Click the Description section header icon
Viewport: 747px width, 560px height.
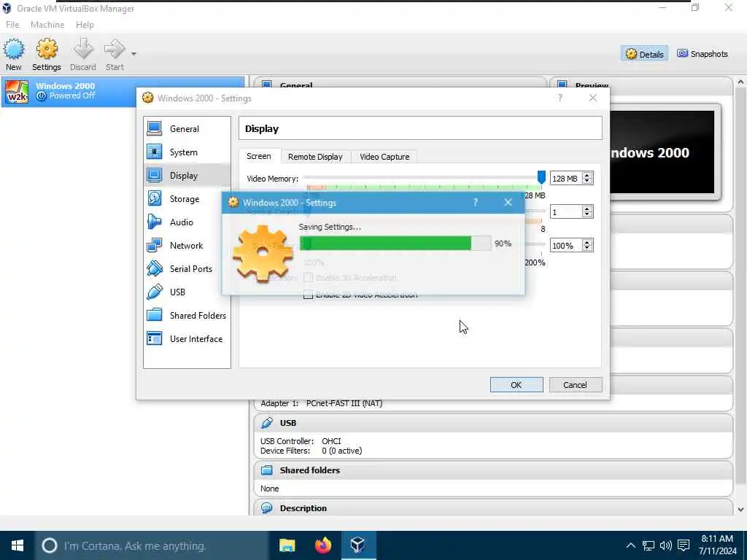point(267,508)
